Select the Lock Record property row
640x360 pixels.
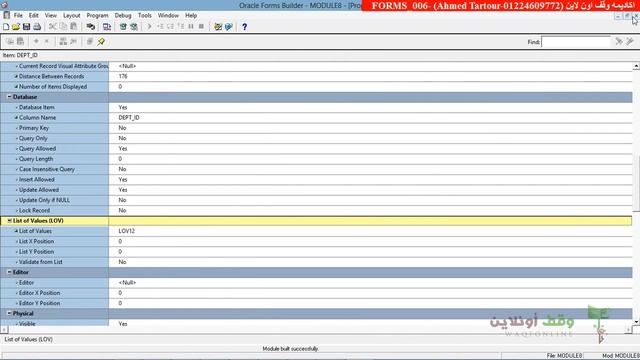pos(316,211)
